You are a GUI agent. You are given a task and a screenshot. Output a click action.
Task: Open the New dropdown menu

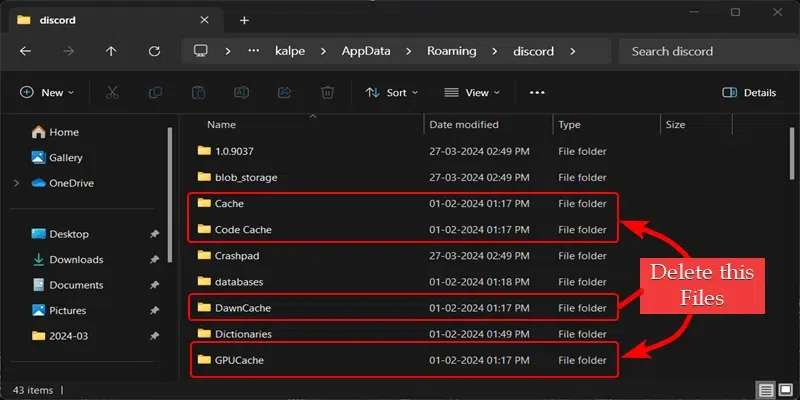[47, 92]
